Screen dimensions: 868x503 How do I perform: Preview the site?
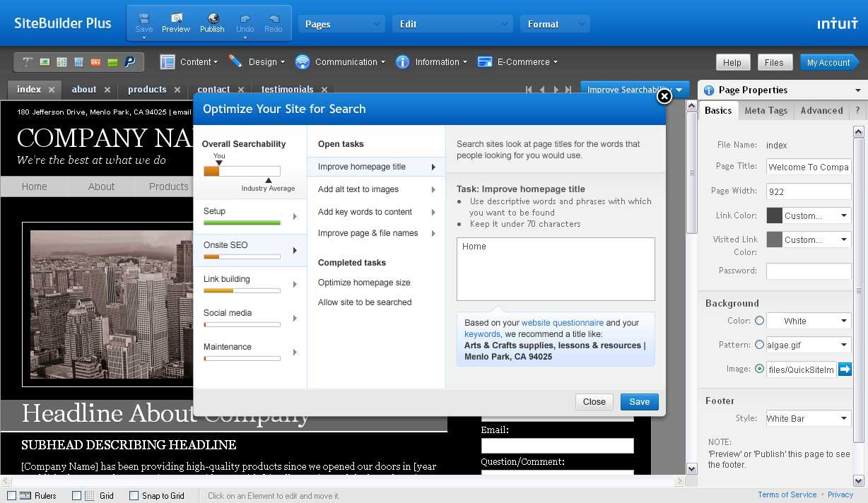click(176, 23)
